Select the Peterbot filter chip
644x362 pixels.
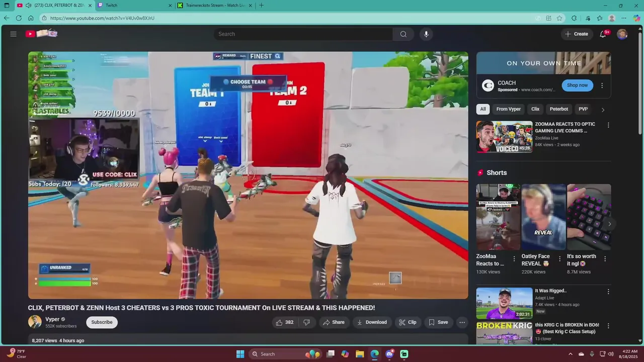coord(558,109)
